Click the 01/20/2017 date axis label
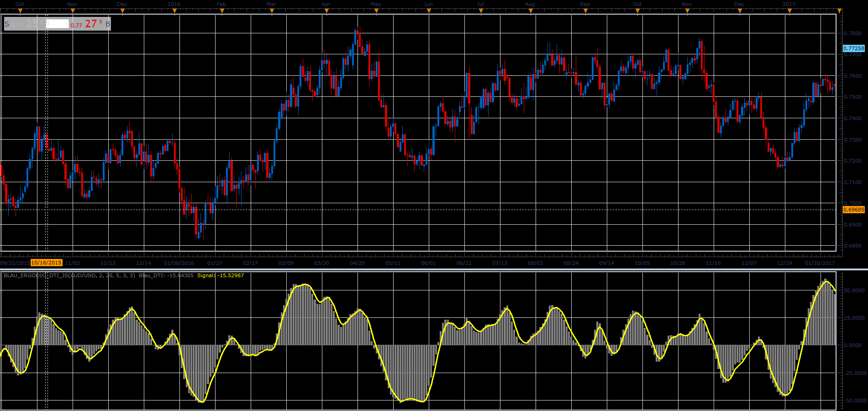Image resolution: width=868 pixels, height=411 pixels. point(820,263)
